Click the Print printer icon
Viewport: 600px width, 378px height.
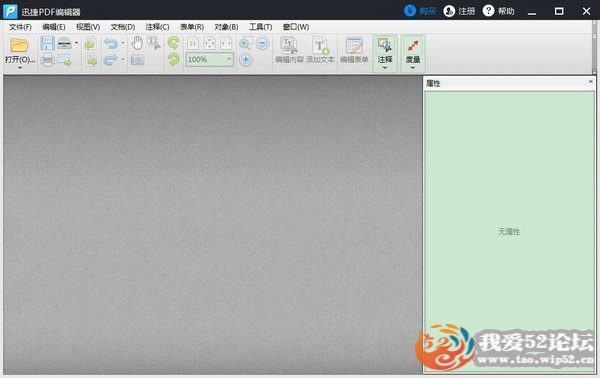47,60
